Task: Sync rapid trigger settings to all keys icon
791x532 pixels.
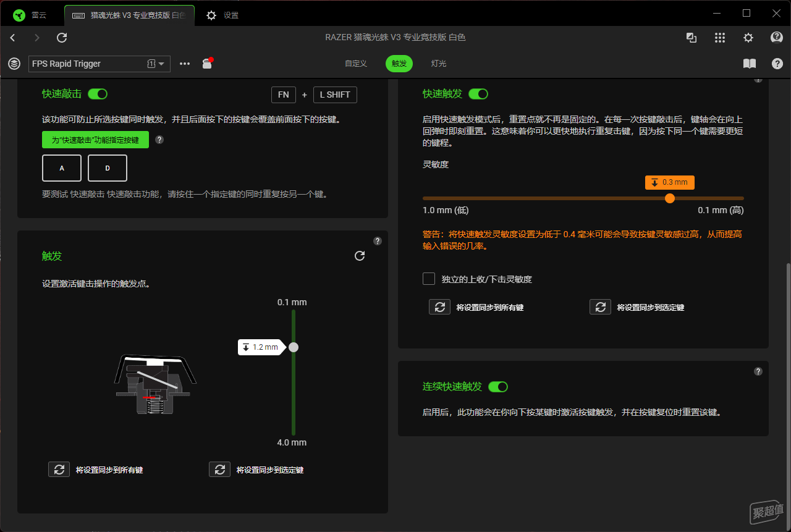Action: pyautogui.click(x=439, y=307)
